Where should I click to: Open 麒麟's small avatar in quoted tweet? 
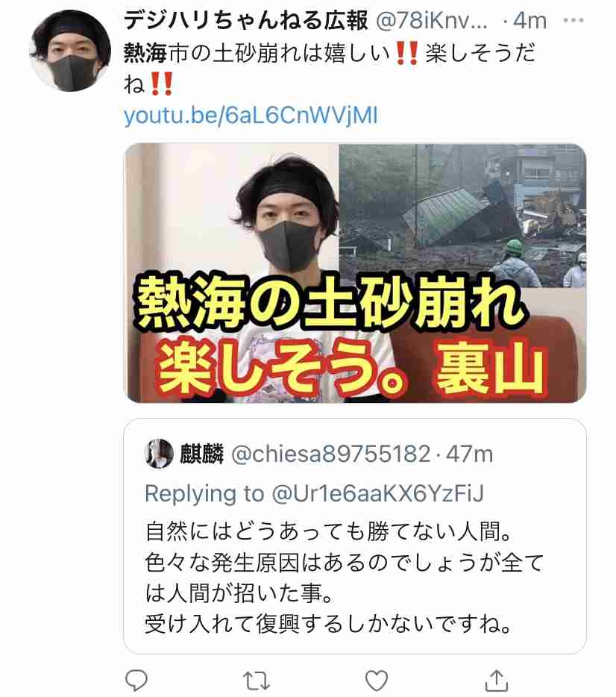159,454
